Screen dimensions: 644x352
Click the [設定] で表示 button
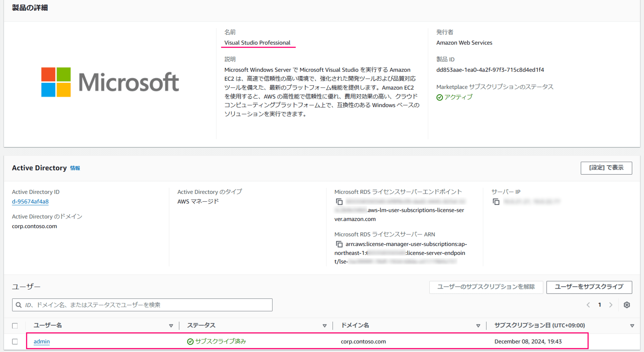click(606, 168)
